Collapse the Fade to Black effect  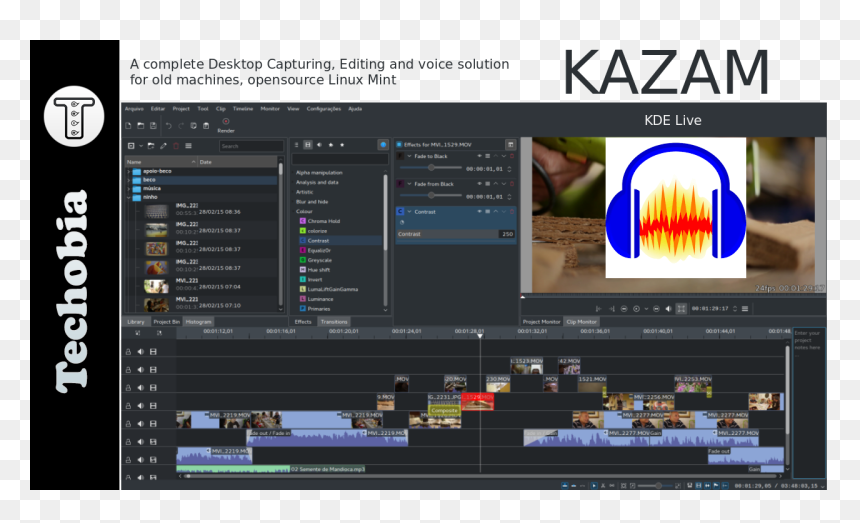[x=409, y=156]
